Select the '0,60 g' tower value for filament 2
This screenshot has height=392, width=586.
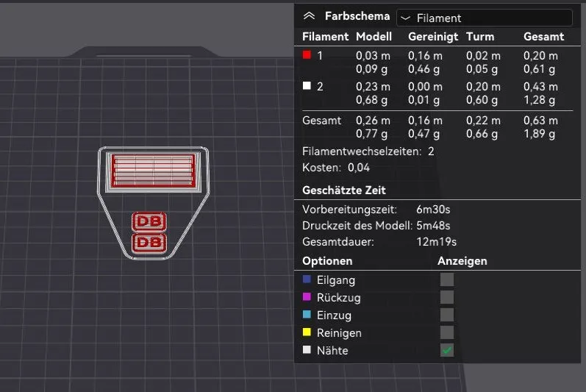click(x=482, y=100)
